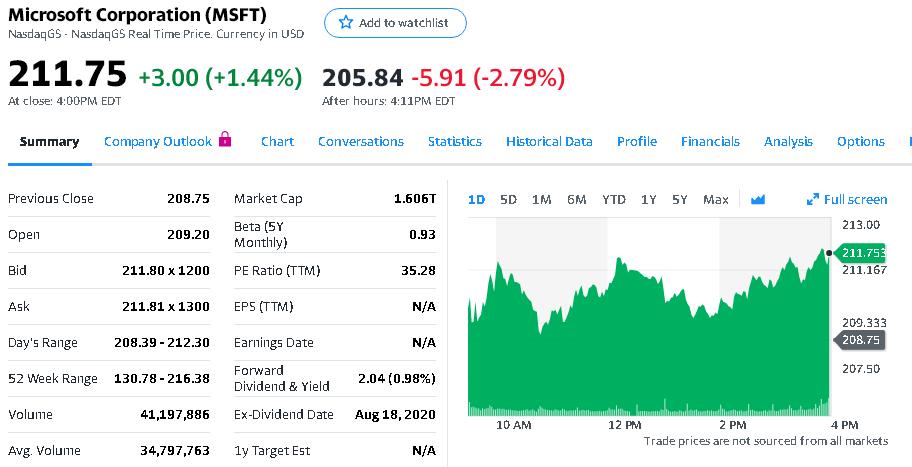Screen dimensions: 912x467
Task: Choose the YTD chart range
Action: click(613, 199)
